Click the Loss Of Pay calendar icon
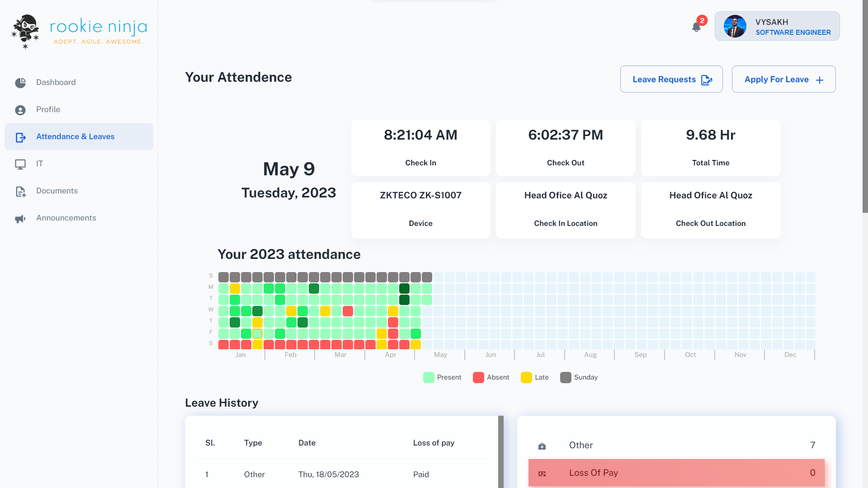The image size is (868, 488). (542, 473)
